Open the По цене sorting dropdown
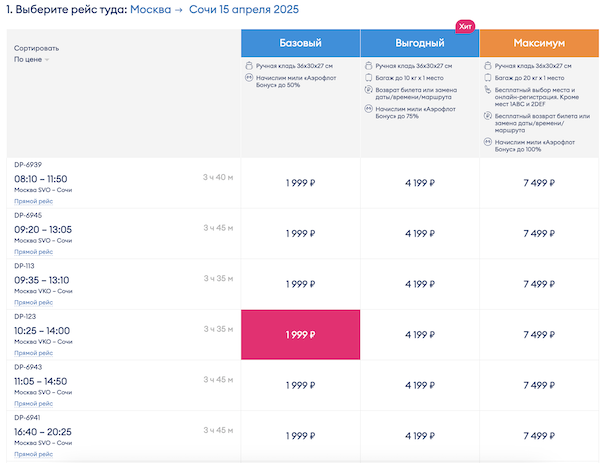The height and width of the screenshot is (463, 600). click(x=32, y=60)
